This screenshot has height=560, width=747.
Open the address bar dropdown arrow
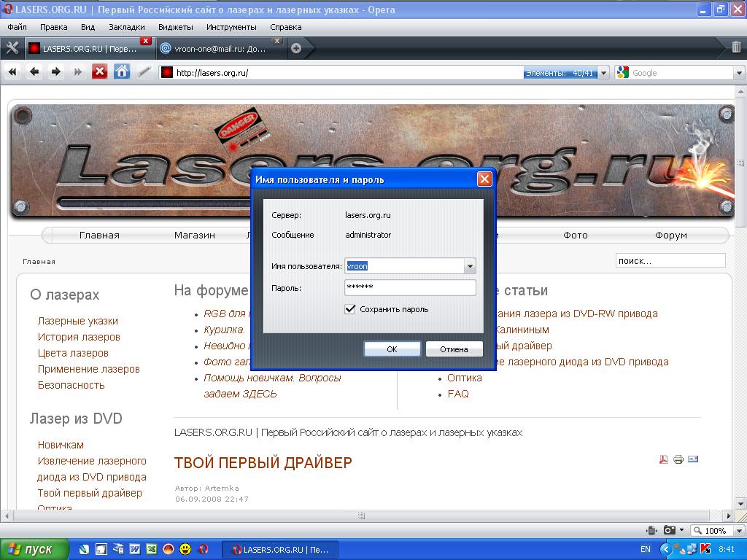[603, 73]
